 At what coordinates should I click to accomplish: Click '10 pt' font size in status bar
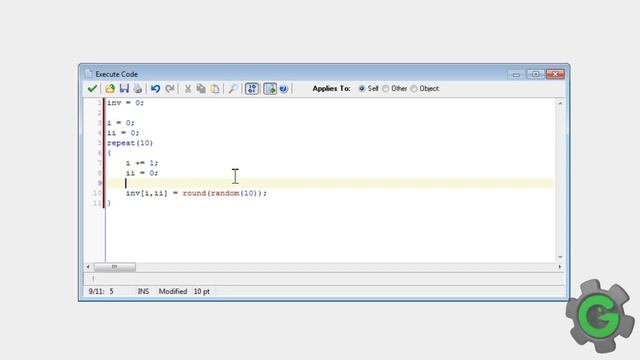[x=202, y=291]
